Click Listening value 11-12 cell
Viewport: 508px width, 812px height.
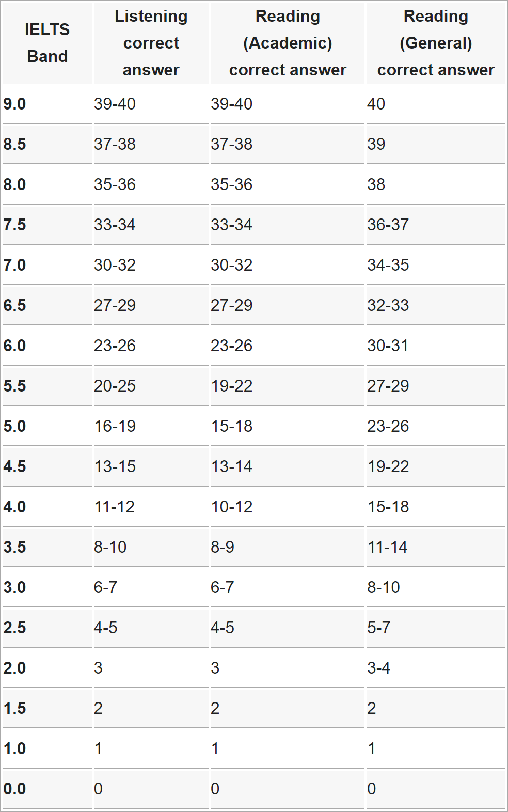click(x=114, y=507)
